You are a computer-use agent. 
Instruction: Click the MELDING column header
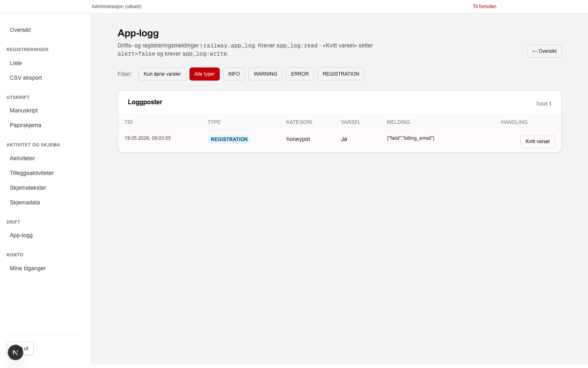(x=398, y=122)
